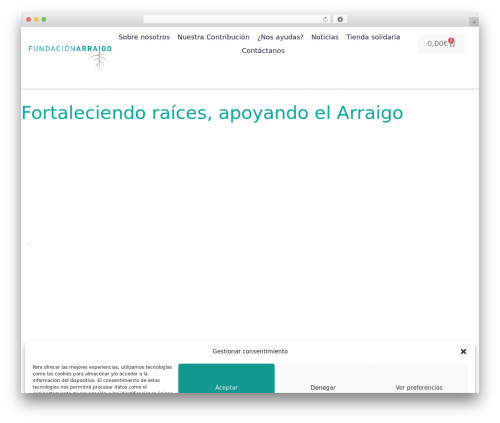Open the shopping cart showing 0,00€
This screenshot has height=423, width=500.
(441, 43)
